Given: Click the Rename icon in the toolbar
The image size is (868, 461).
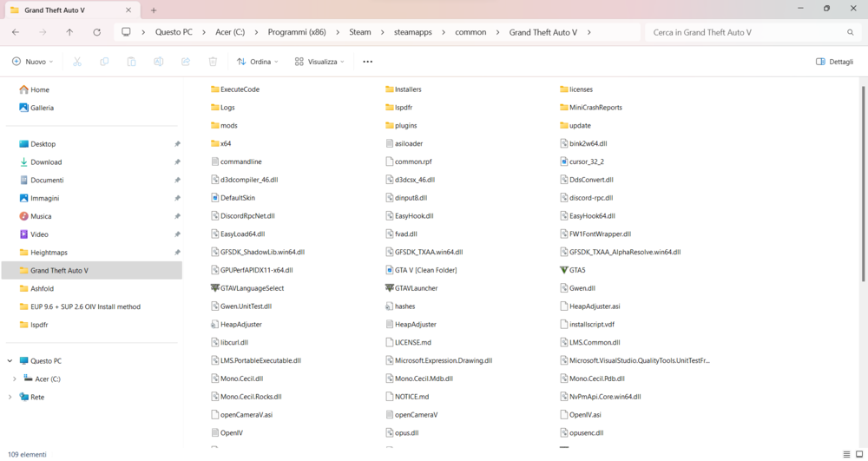Looking at the screenshot, I should pos(158,62).
